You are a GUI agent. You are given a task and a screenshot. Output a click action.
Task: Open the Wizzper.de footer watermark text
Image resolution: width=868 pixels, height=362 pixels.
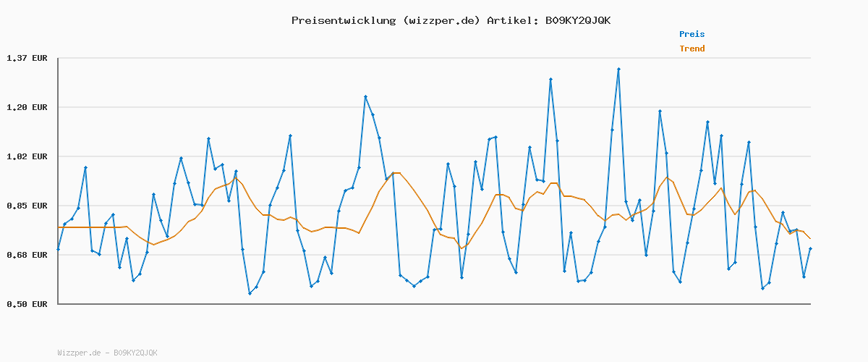coord(80,353)
